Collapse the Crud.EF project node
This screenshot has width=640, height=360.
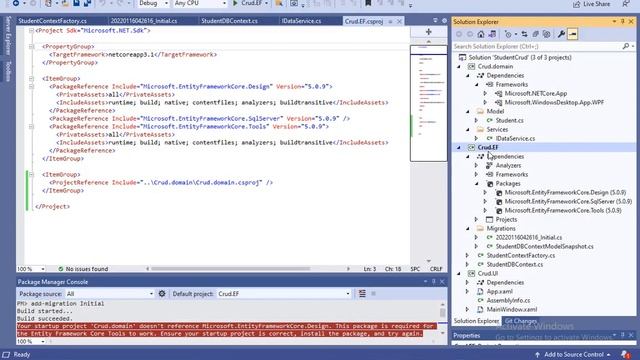459,147
